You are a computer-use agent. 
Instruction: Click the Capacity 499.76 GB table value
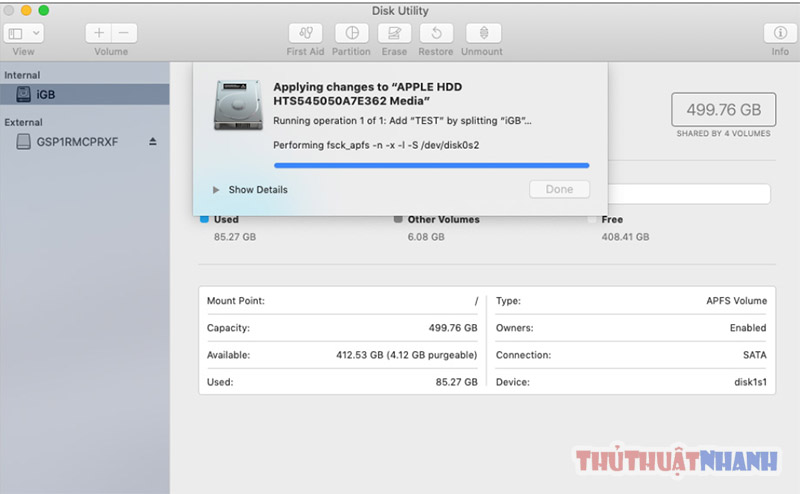pyautogui.click(x=453, y=328)
